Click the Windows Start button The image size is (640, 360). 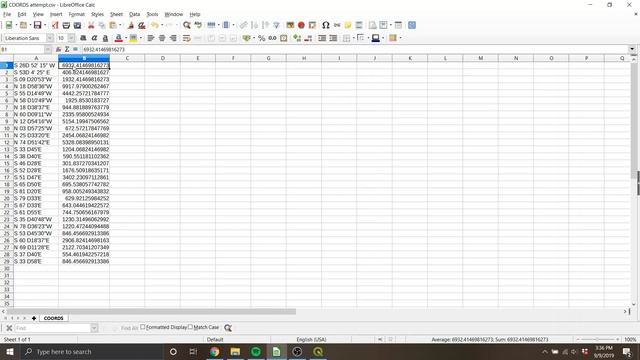click(x=9, y=351)
